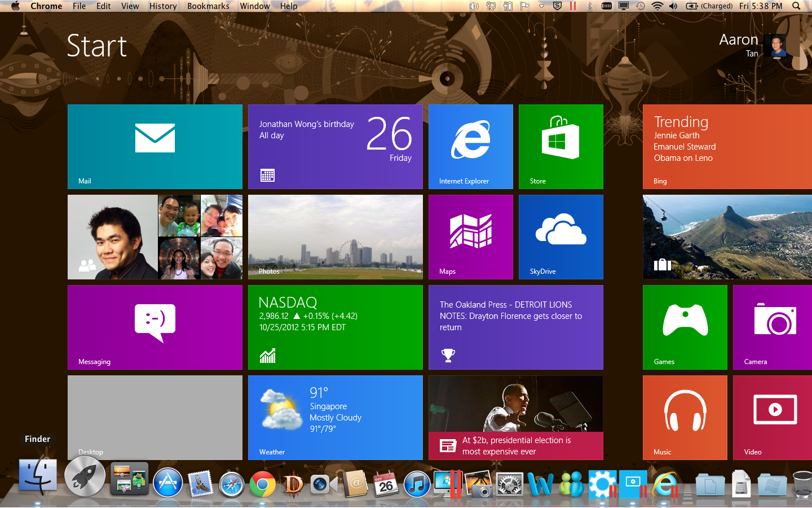
Task: Expand the small triangle menu bar dropdown
Action: coord(541,6)
